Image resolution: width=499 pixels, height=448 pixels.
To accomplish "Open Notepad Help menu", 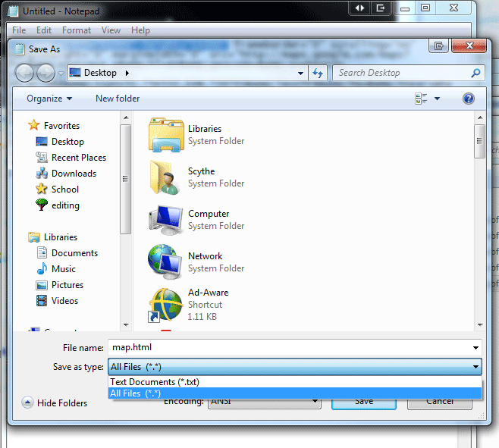I will click(140, 30).
